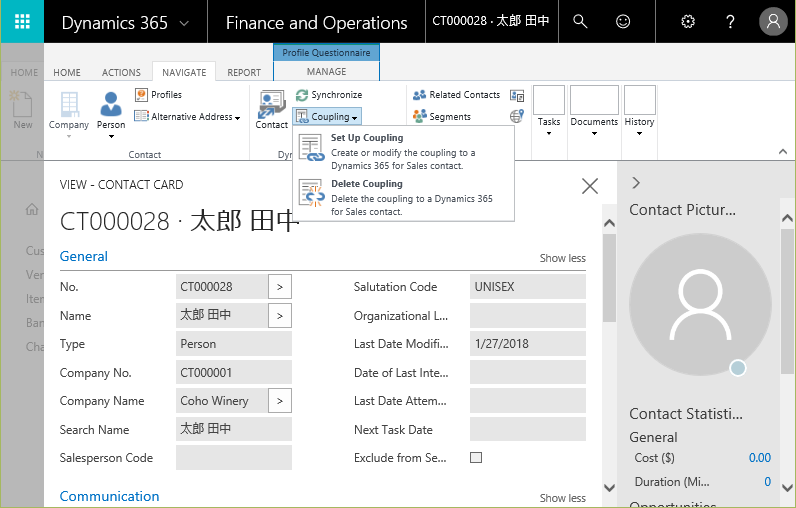Open the Person dropdown arrow
This screenshot has height=508, width=796.
pos(111,136)
